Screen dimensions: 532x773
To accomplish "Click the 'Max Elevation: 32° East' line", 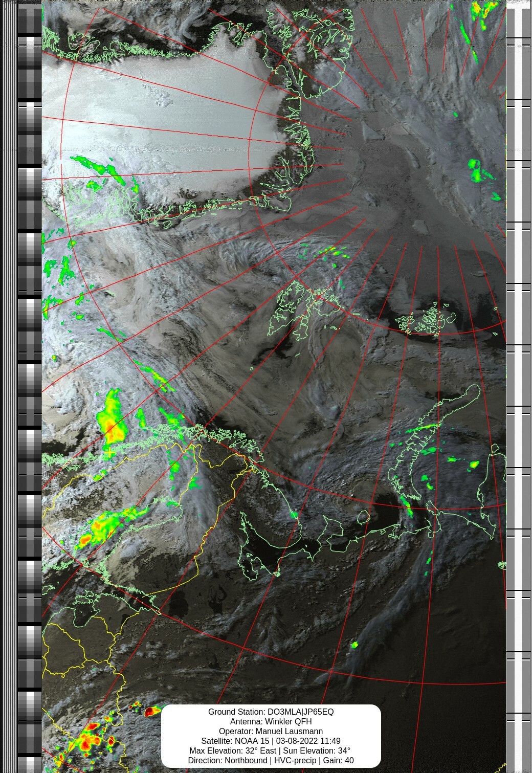I will point(271,750).
